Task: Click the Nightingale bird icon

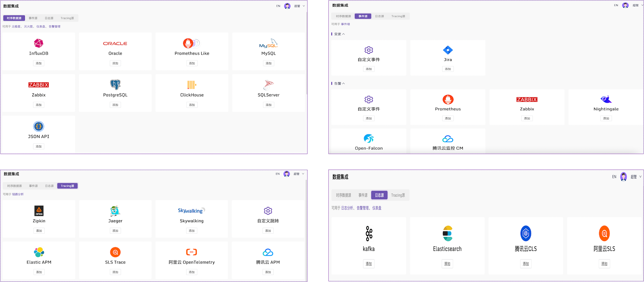Action: 606,99
